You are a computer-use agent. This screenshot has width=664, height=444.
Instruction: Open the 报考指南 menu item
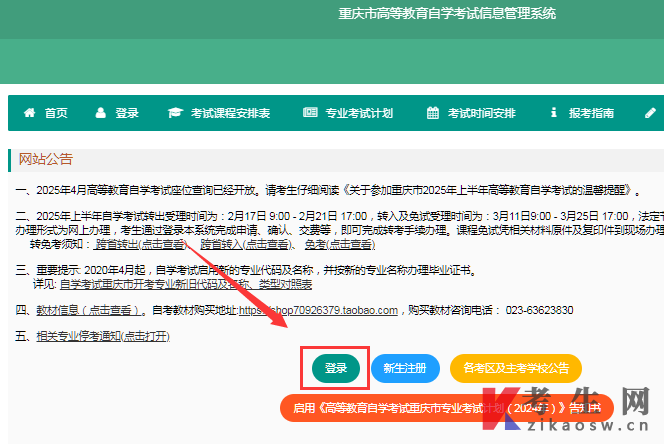coord(591,113)
